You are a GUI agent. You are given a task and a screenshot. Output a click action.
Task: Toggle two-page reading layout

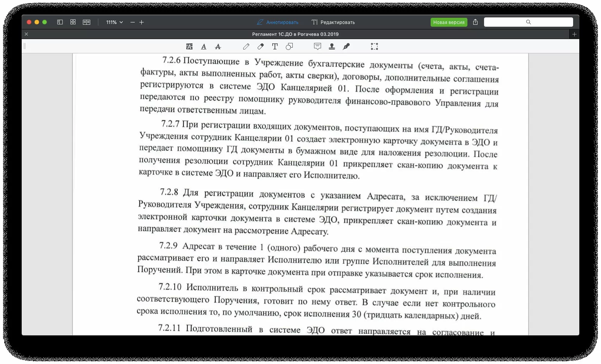click(x=86, y=22)
